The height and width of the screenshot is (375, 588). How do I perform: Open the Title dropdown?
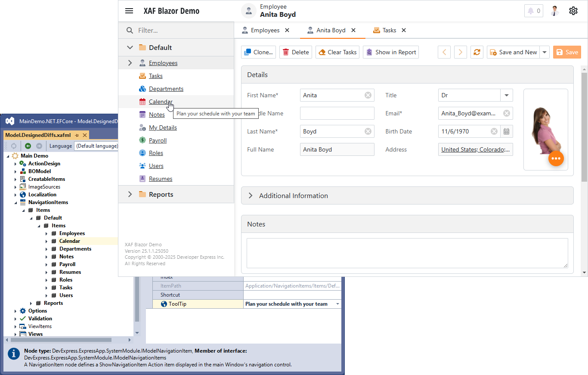point(506,95)
